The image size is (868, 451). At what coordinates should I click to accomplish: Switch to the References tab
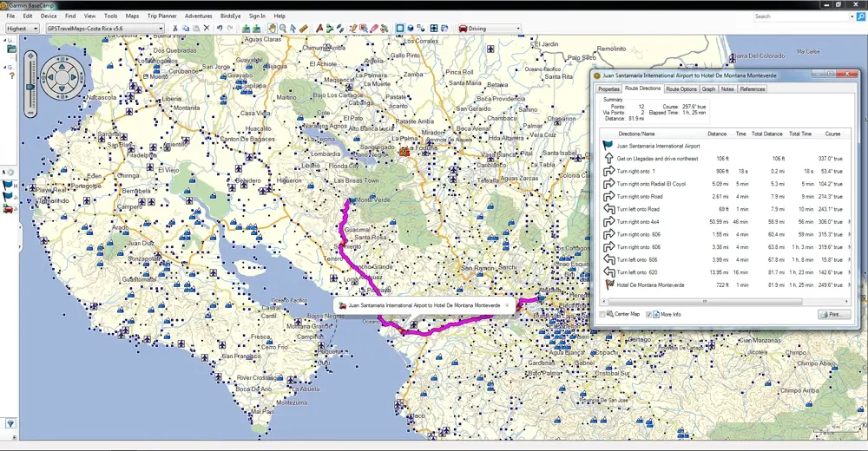(753, 89)
